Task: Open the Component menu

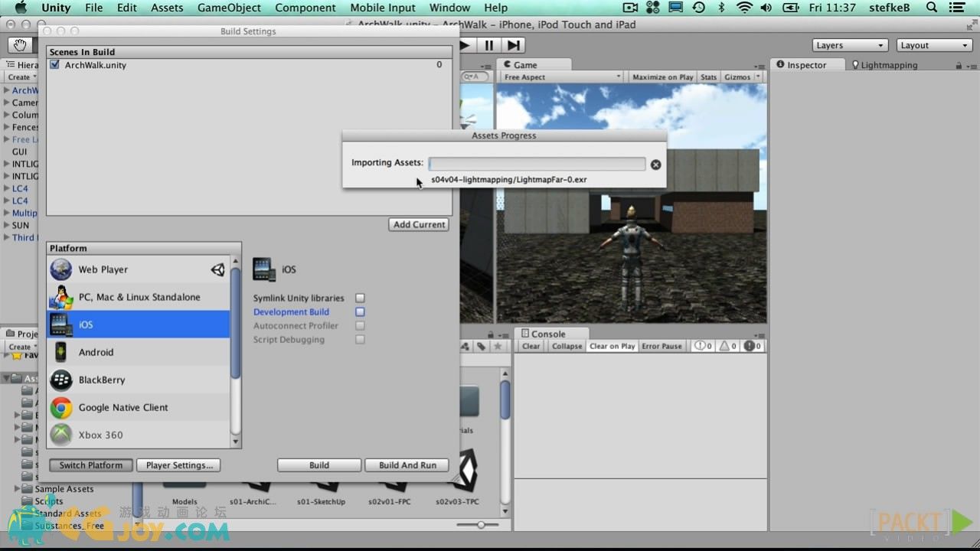Action: pyautogui.click(x=305, y=8)
